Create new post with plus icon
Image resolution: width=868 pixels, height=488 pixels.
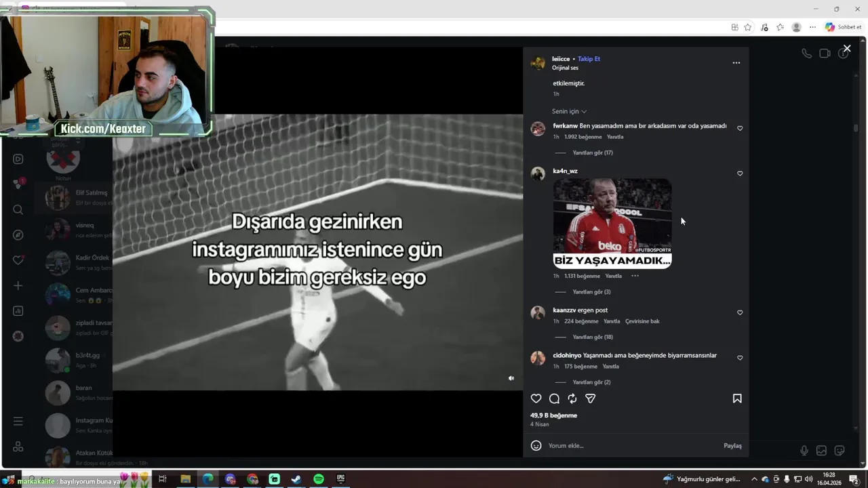[x=18, y=285]
